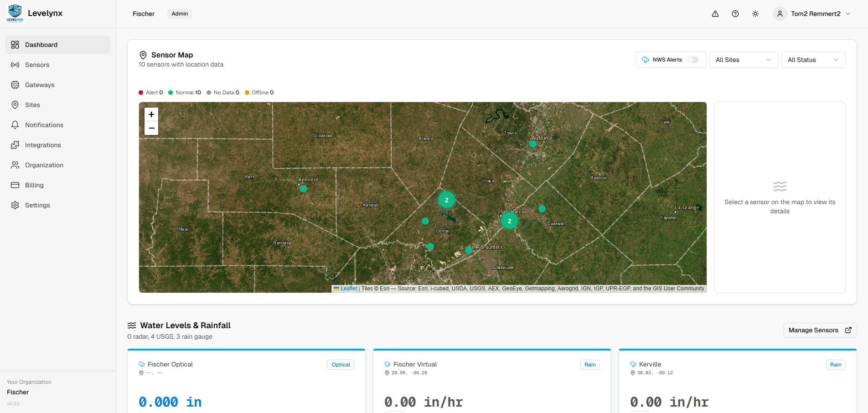Click the Organization people icon in sidebar
The height and width of the screenshot is (413, 868).
click(15, 165)
